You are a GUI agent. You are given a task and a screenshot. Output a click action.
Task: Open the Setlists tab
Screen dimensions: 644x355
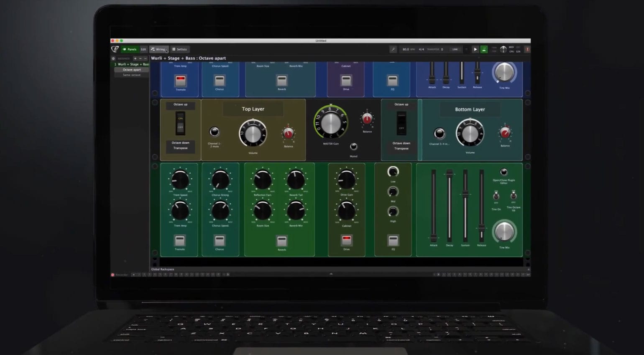[x=180, y=49]
